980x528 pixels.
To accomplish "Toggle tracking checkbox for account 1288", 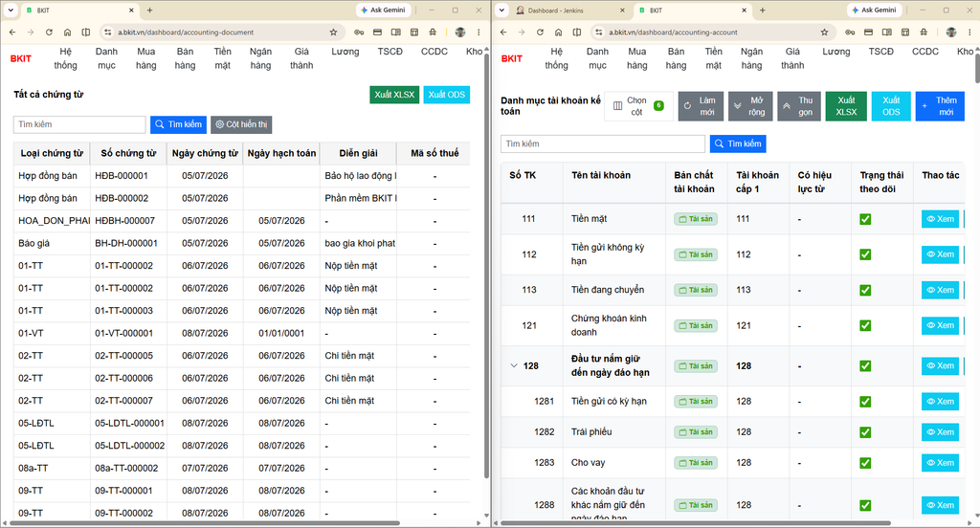I will point(865,505).
